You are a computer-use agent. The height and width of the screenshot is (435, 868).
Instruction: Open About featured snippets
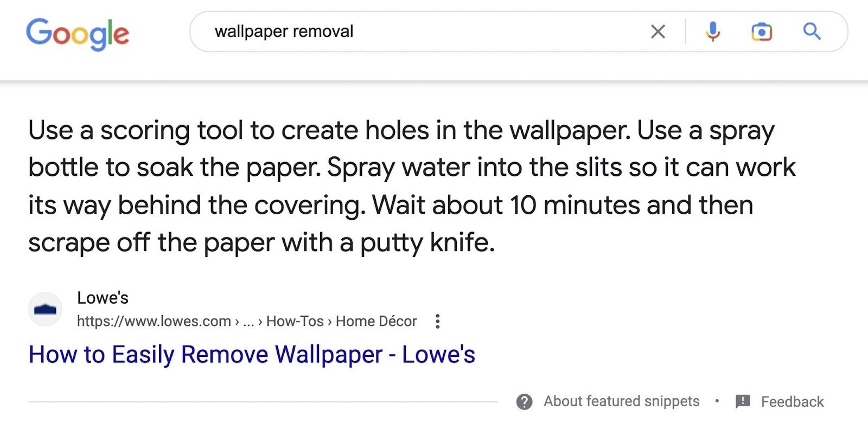(621, 401)
